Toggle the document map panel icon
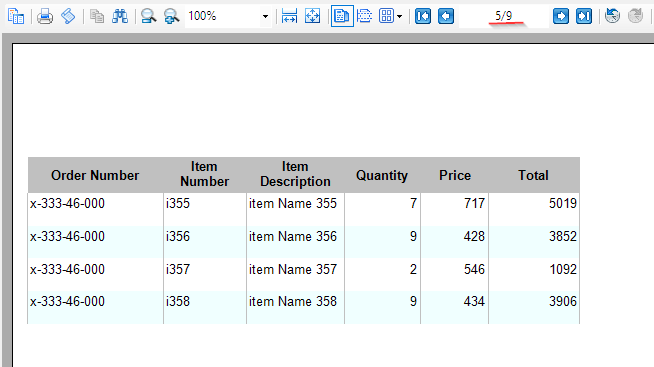The height and width of the screenshot is (367, 654). pyautogui.click(x=16, y=16)
